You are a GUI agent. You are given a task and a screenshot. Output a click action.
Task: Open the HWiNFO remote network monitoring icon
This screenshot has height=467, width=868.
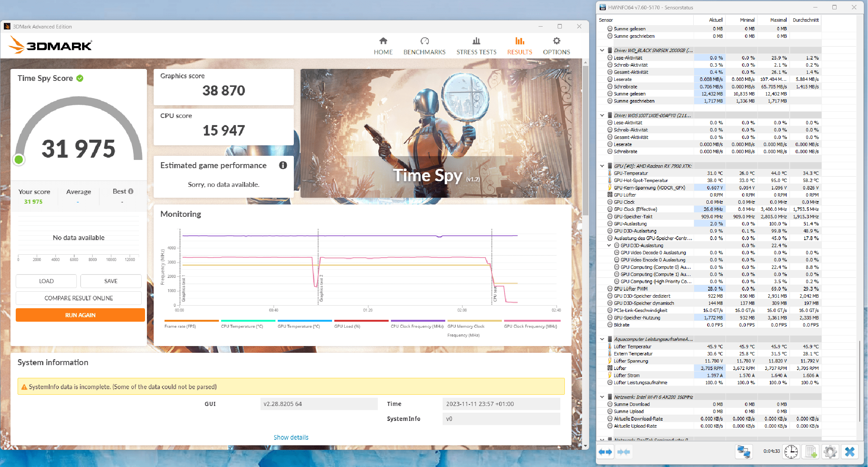click(744, 452)
